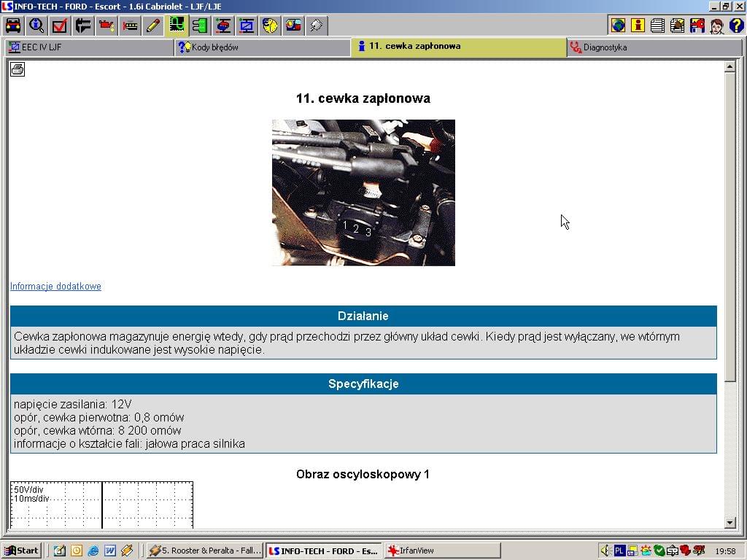Click scrollbar down arrow in content pane
Screen dimensions: 747x560
coord(729,522)
